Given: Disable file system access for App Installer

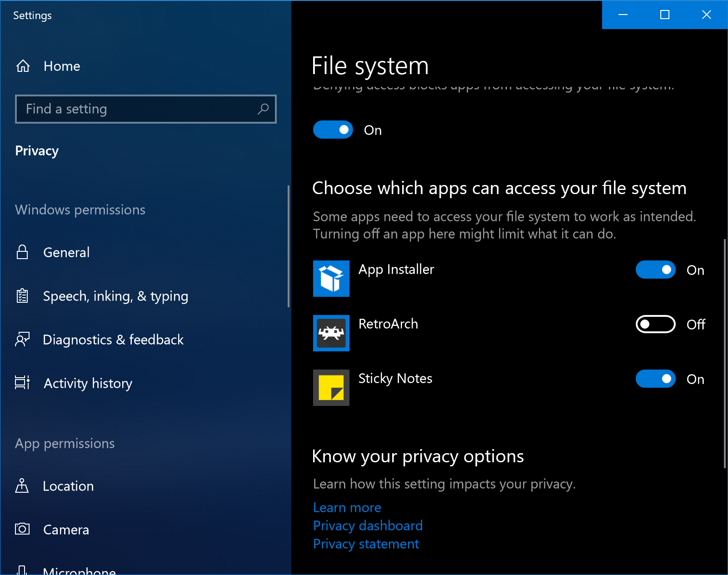Looking at the screenshot, I should [655, 270].
